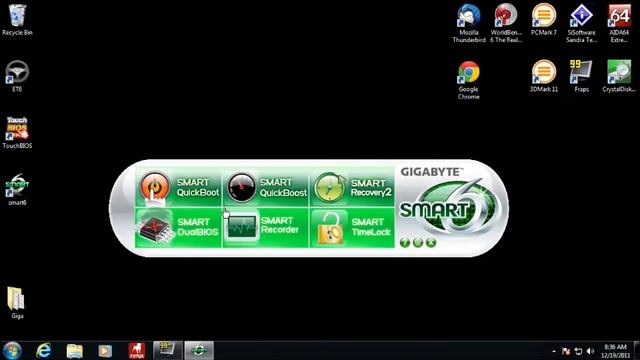Click the Show desktop strip

[637, 351]
